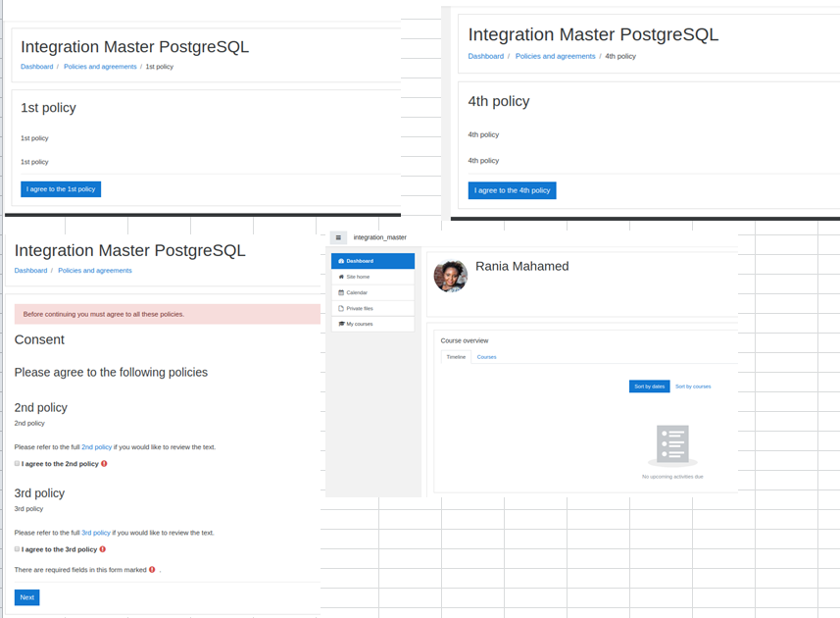Screen dimensions: 840x618
Task: Tick the 'I agree to the 2nd policy' checkbox
Action: pyautogui.click(x=17, y=464)
